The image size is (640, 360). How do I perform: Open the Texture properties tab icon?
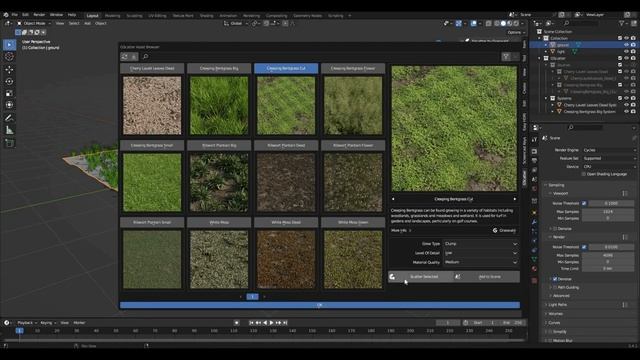point(534,280)
